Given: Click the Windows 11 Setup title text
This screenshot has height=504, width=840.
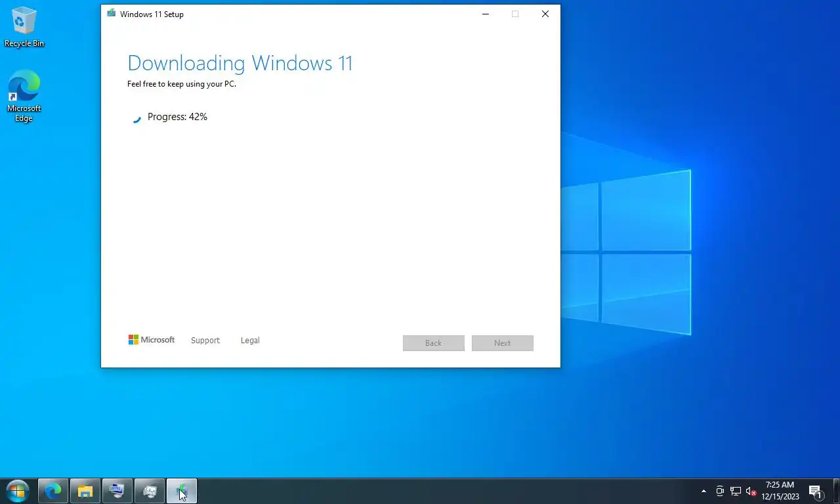Looking at the screenshot, I should [152, 14].
